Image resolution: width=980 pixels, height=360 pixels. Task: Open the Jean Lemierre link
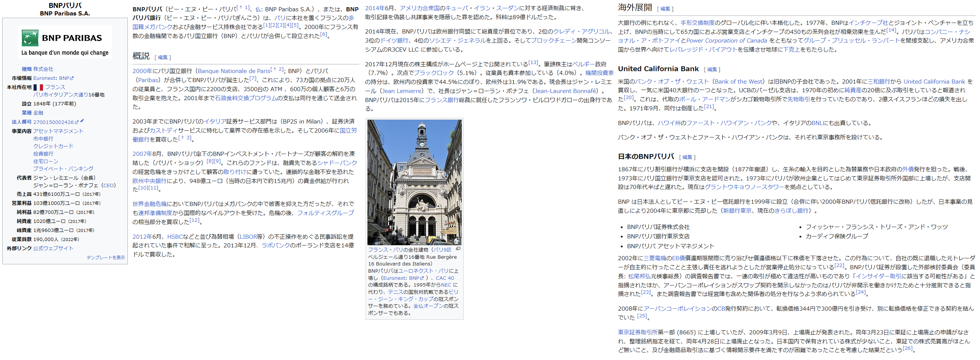coord(401,91)
